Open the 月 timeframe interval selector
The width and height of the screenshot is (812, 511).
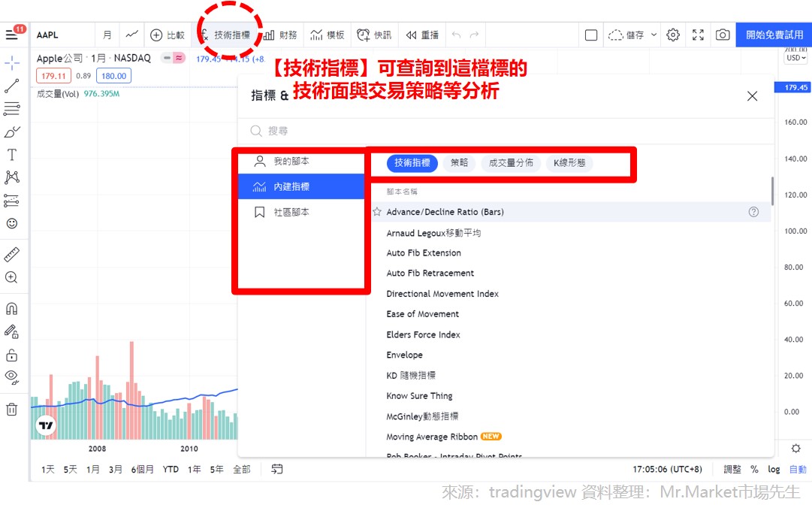pos(107,35)
